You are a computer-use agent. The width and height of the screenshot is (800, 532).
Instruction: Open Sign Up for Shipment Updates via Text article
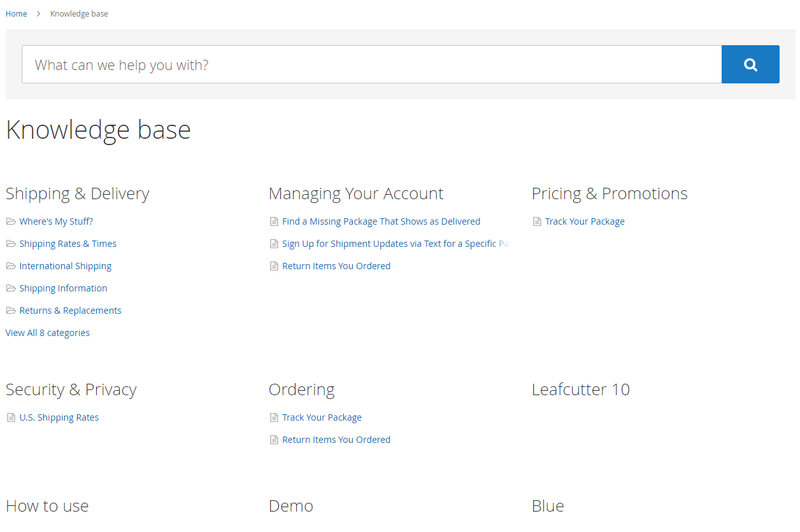(x=395, y=244)
